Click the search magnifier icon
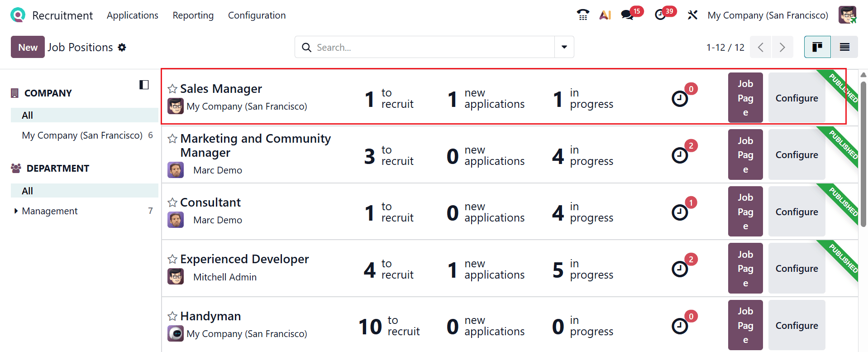This screenshot has width=868, height=352. pyautogui.click(x=306, y=47)
